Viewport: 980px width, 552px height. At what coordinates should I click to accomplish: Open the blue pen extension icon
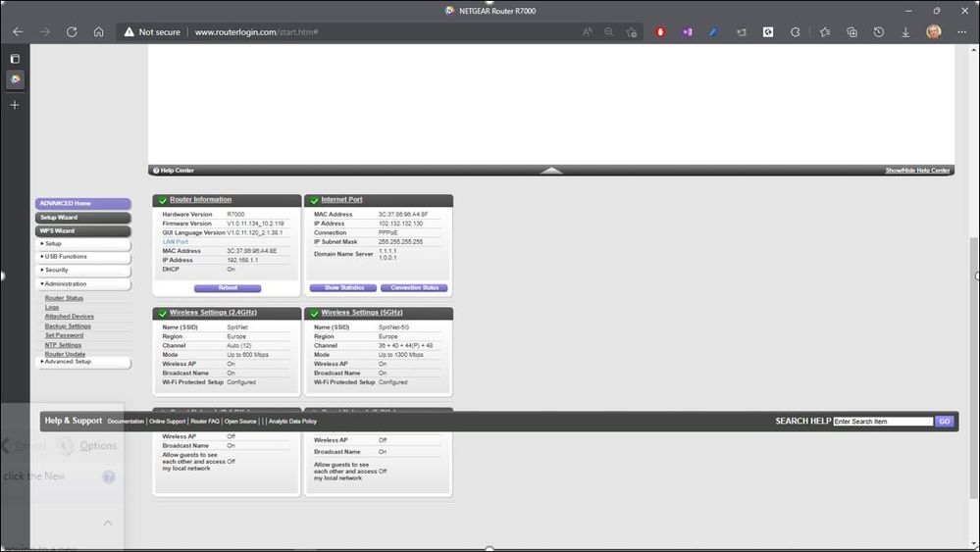[714, 31]
